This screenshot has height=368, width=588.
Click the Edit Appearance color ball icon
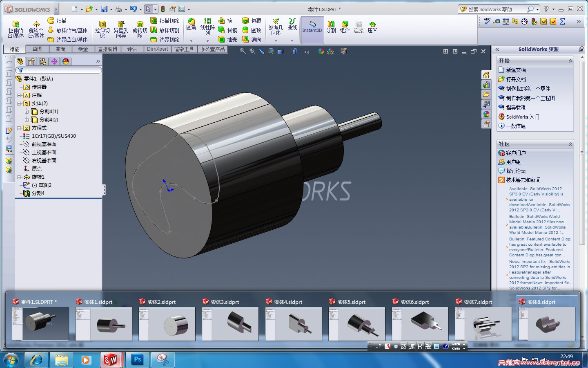point(321,51)
